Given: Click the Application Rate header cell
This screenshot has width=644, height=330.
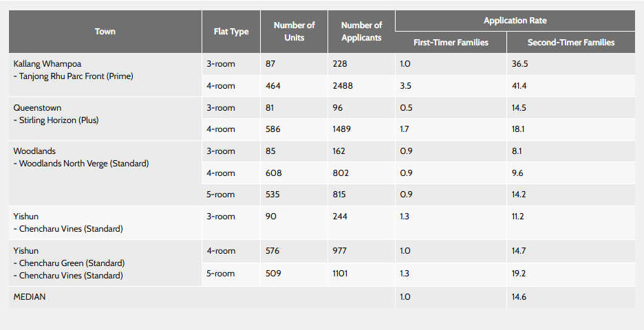Looking at the screenshot, I should point(515,21).
